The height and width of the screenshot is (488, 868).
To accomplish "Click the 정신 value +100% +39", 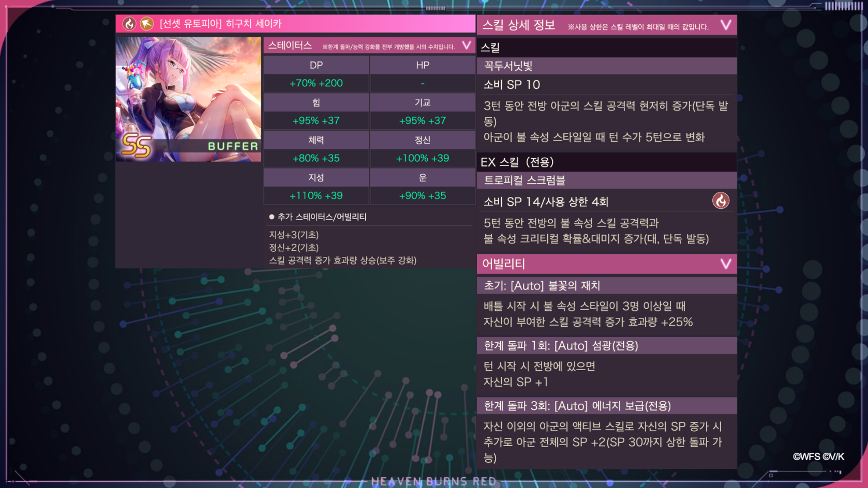I will coord(423,158).
